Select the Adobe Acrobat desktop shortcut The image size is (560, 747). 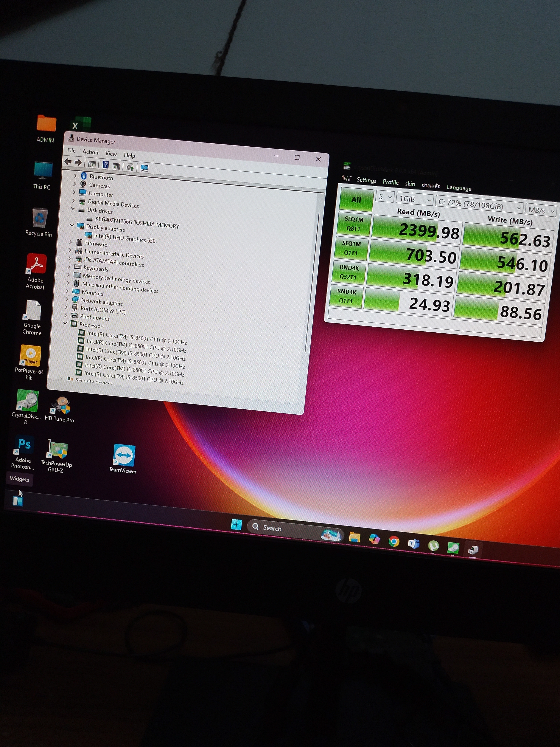coord(36,271)
